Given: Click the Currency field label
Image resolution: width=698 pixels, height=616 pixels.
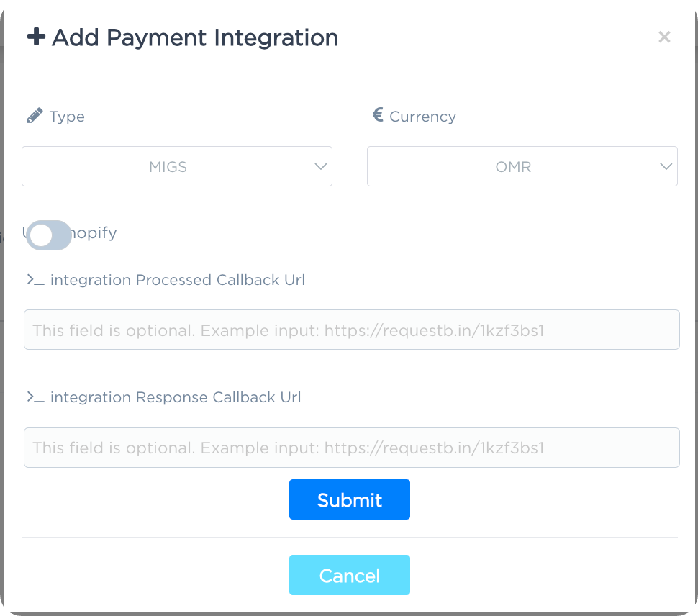Looking at the screenshot, I should pyautogui.click(x=422, y=116).
